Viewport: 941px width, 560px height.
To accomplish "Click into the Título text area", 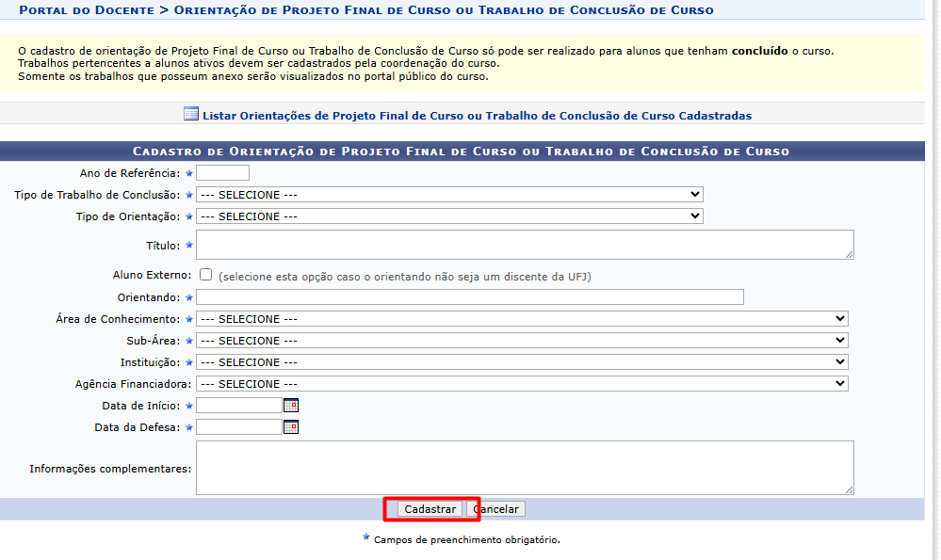I will tap(525, 245).
